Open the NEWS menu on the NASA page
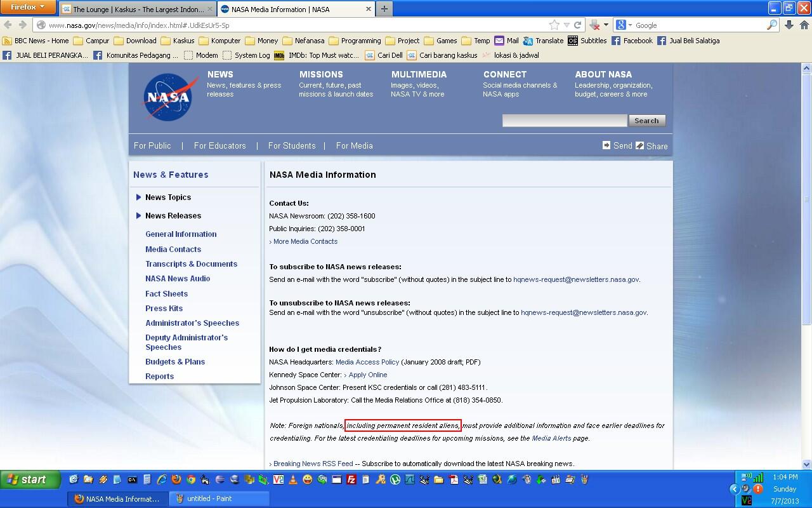Screen dimensions: 812x508 click(220, 74)
